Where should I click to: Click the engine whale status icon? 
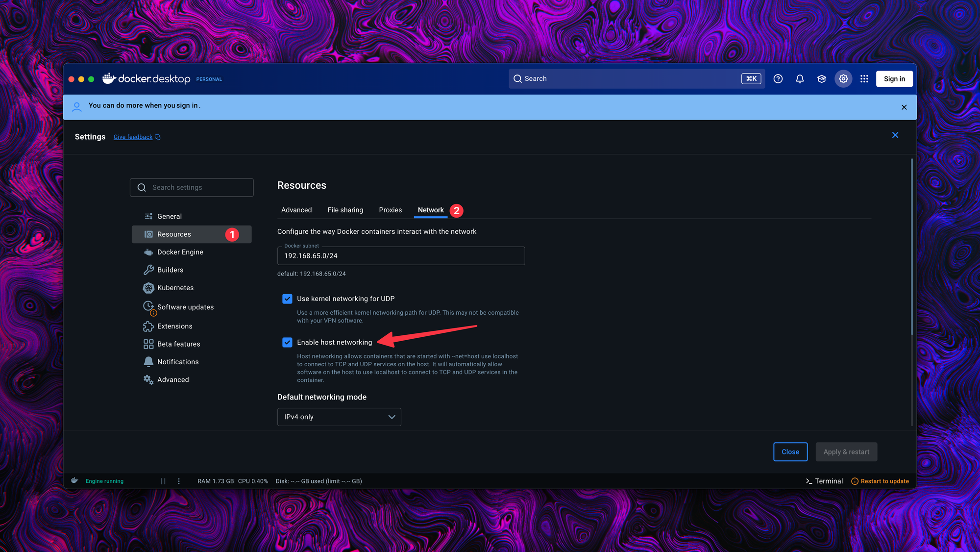tap(74, 481)
